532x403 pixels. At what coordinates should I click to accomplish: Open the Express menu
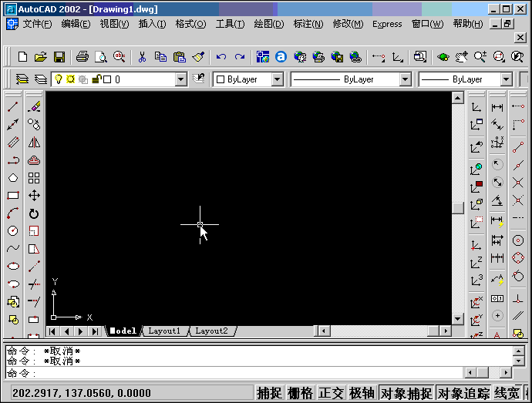[x=387, y=24]
